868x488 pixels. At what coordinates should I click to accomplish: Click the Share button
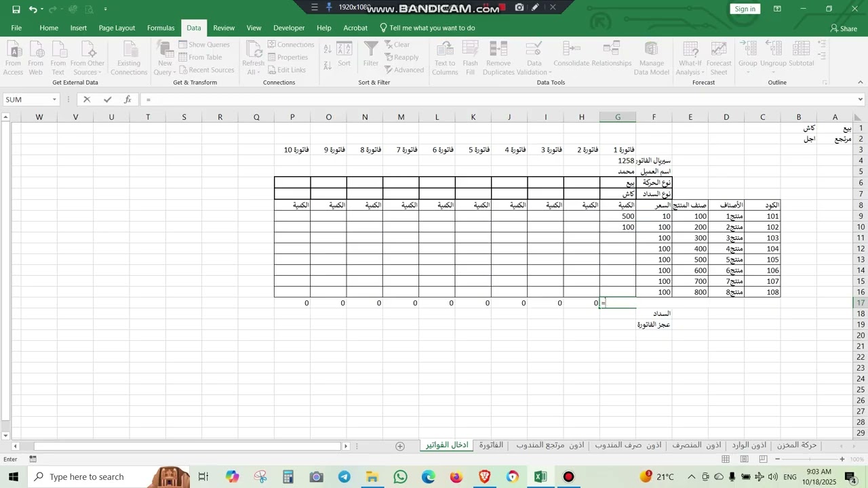(x=844, y=28)
